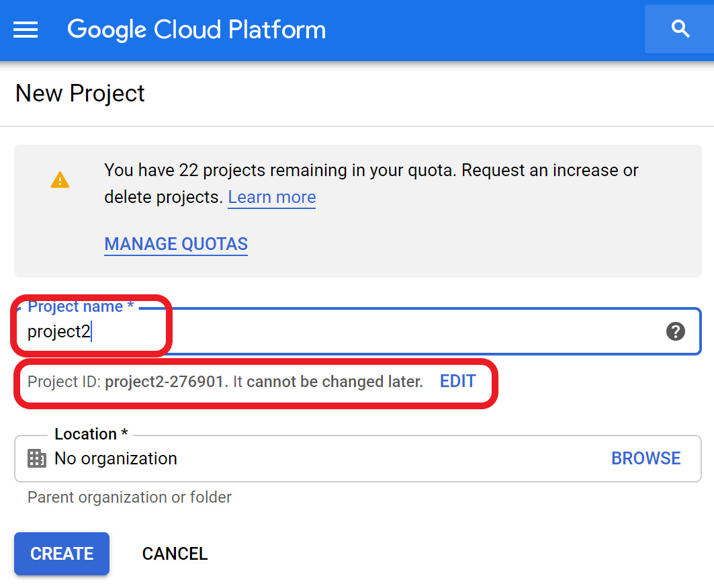Click the quota remaining message text
The height and width of the screenshot is (588, 714).
371,183
